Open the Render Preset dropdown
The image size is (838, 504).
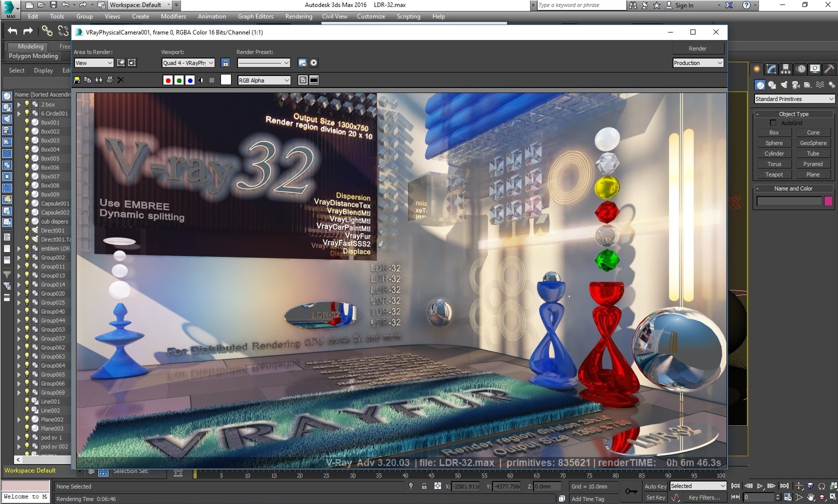264,62
